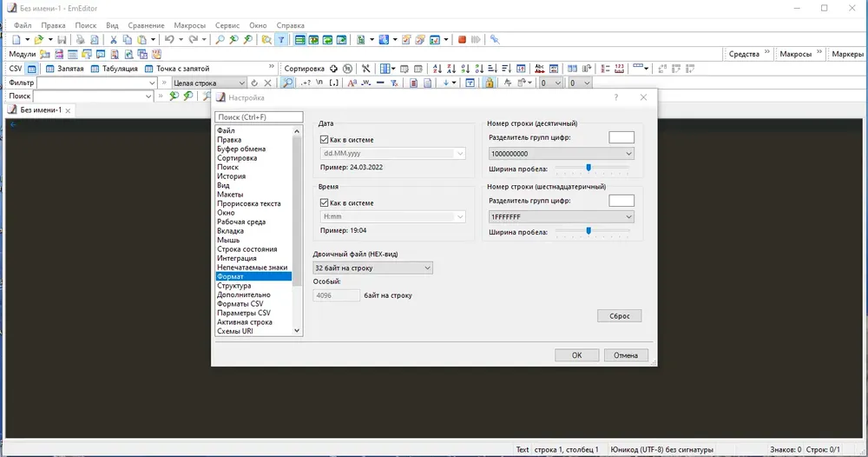Click the Undo arrow icon
The height and width of the screenshot is (457, 868).
[170, 40]
